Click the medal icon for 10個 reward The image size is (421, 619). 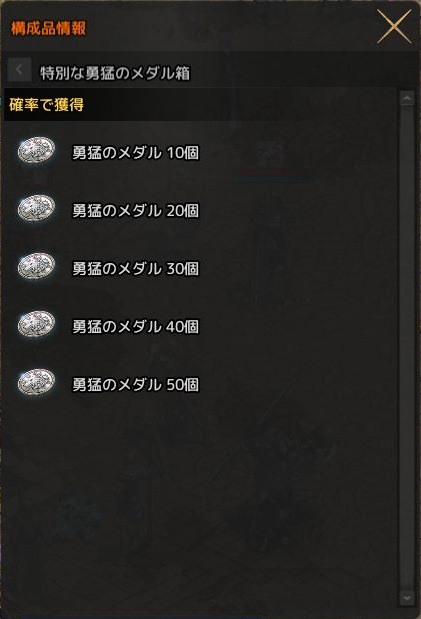36,150
